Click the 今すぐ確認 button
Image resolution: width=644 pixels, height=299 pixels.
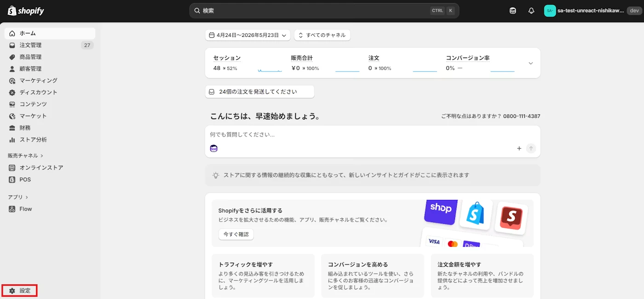(x=236, y=235)
